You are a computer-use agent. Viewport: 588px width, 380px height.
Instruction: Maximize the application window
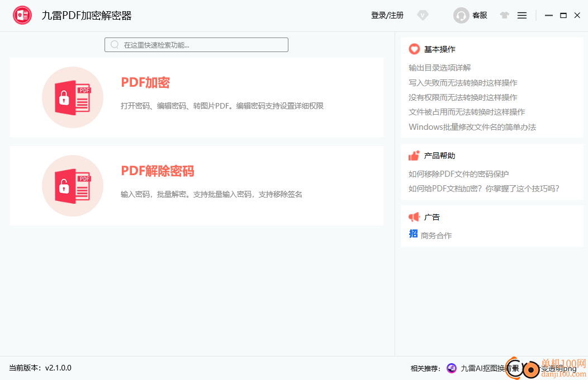pyautogui.click(x=563, y=16)
